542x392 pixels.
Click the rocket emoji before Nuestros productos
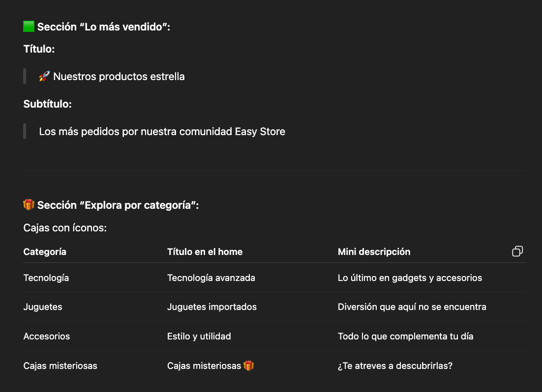click(44, 76)
